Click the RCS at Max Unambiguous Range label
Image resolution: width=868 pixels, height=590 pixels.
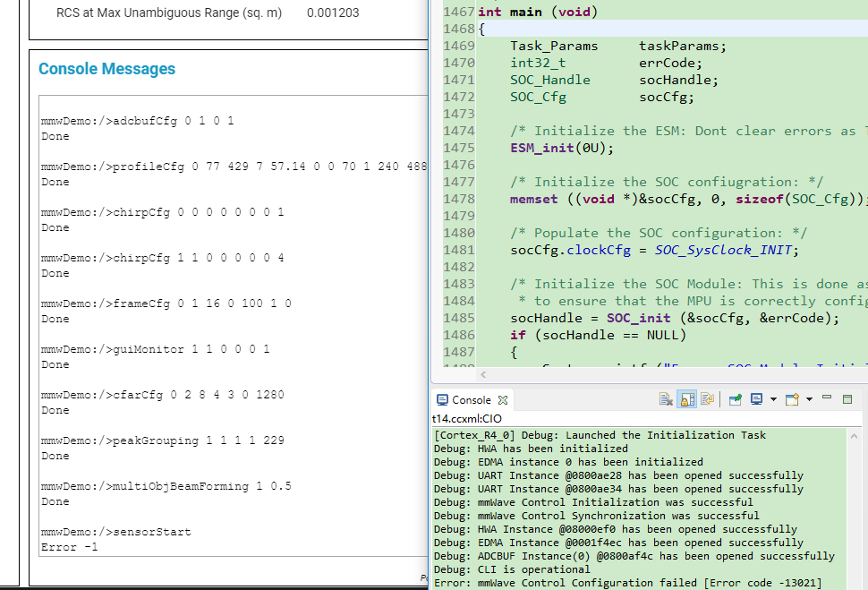[169, 13]
